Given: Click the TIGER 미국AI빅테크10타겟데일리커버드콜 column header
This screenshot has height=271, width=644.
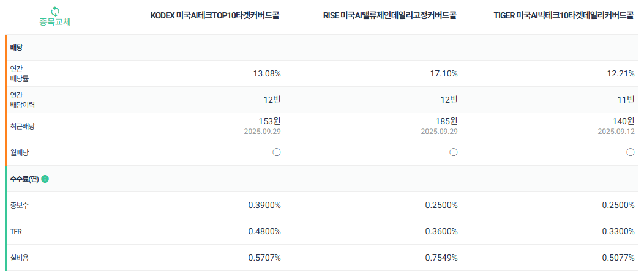Looking at the screenshot, I should 564,16.
